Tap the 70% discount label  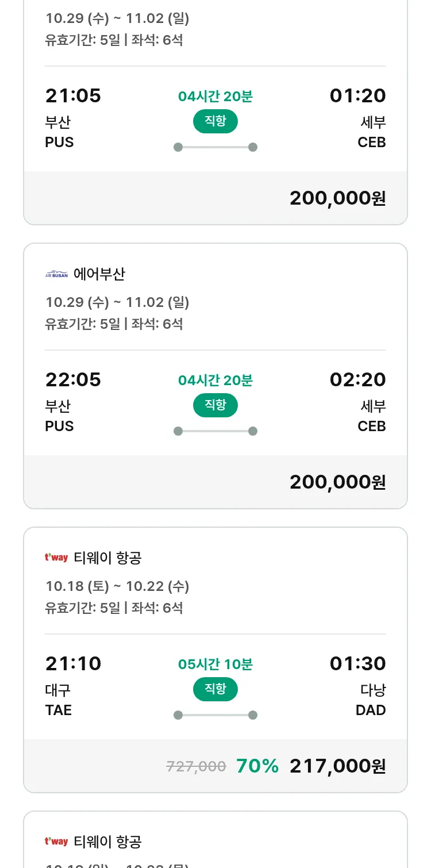coord(257,766)
